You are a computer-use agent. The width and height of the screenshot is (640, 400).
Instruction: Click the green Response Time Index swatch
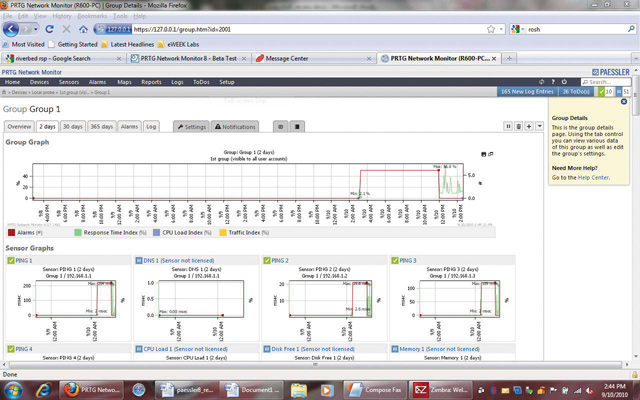pos(78,233)
